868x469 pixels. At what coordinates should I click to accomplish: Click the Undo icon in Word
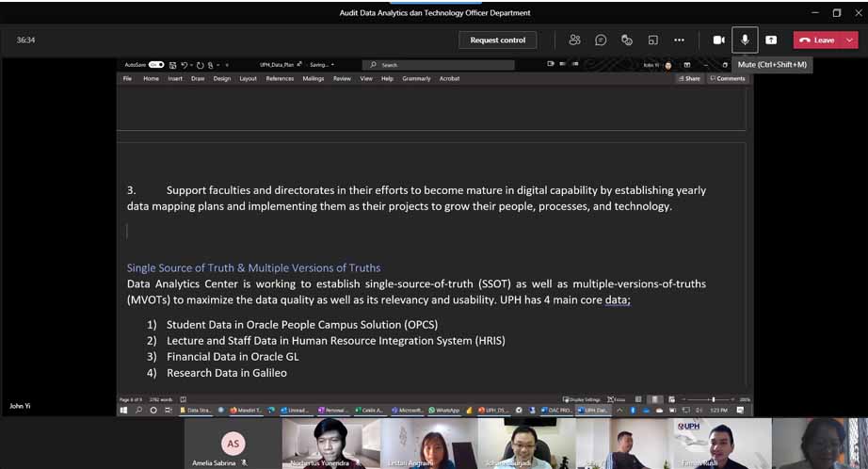(185, 65)
